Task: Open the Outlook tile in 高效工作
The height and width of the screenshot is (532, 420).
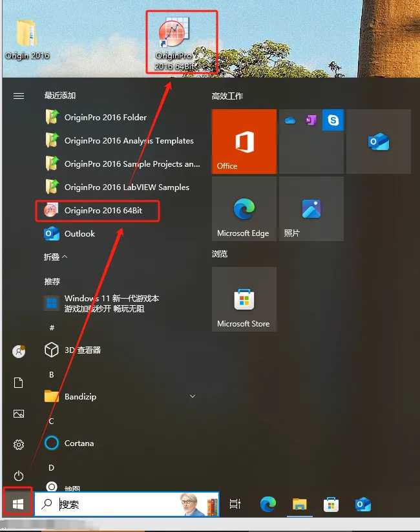Action: click(379, 142)
